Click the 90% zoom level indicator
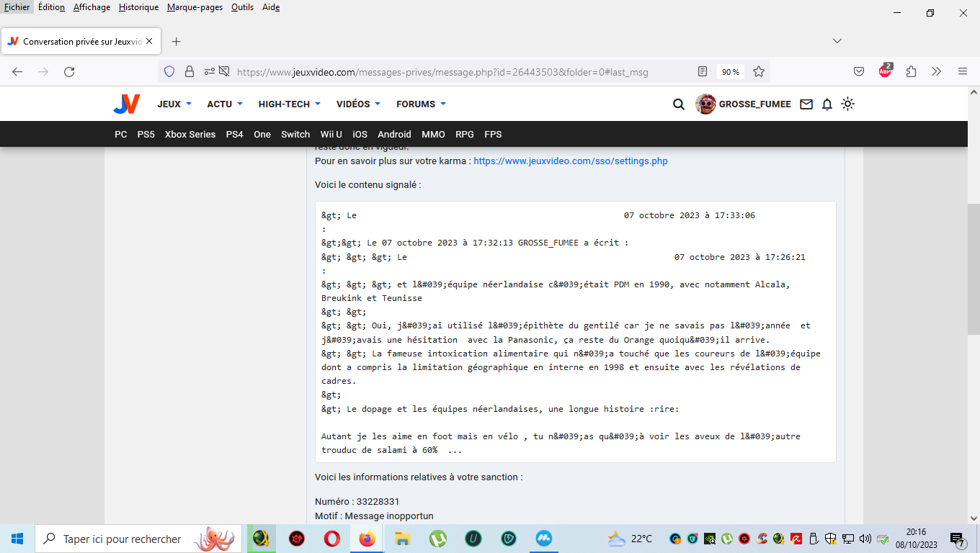Image resolution: width=980 pixels, height=553 pixels. pos(731,72)
